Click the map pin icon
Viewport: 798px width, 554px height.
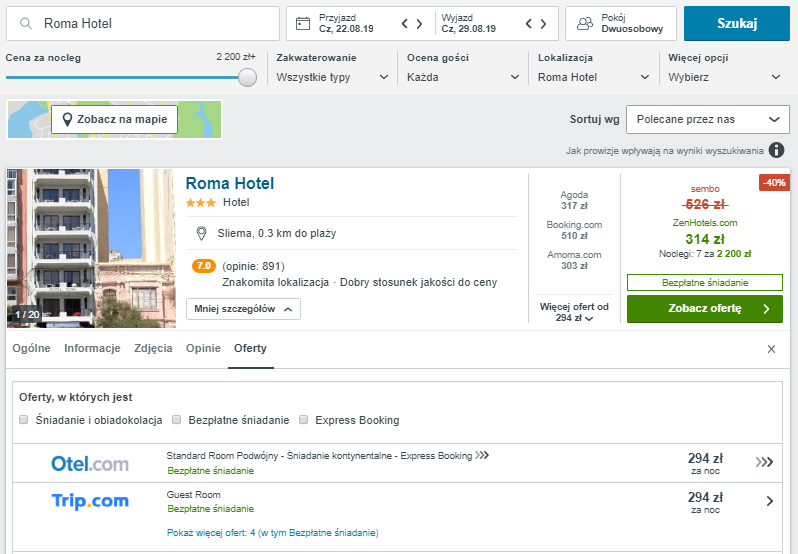[67, 120]
